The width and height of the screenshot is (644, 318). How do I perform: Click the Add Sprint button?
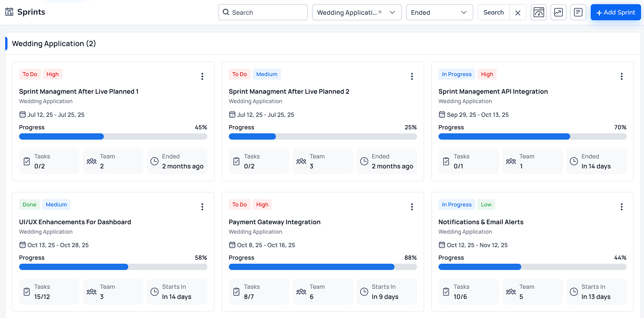pos(615,12)
